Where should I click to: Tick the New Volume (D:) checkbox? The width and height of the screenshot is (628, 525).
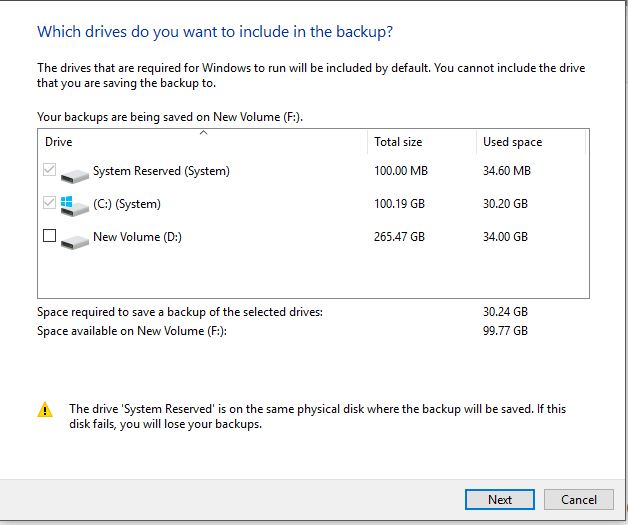pos(49,235)
